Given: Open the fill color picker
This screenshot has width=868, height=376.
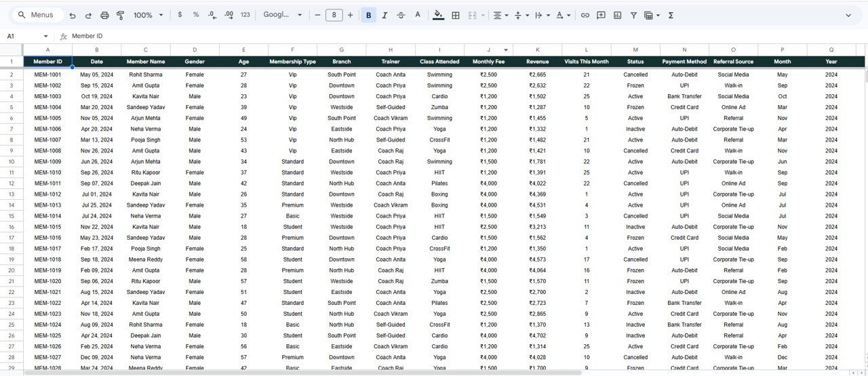Looking at the screenshot, I should coord(438,15).
